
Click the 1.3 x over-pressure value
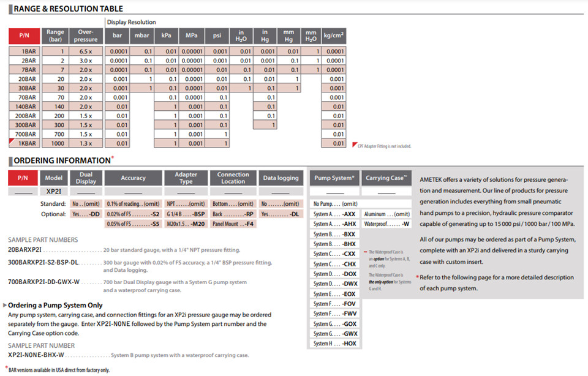click(86, 143)
